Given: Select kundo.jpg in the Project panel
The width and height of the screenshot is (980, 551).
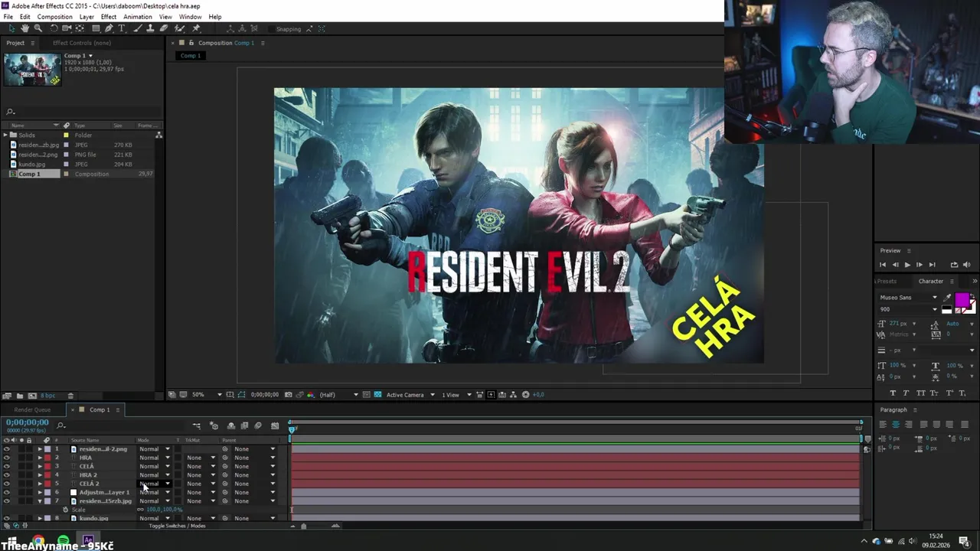Looking at the screenshot, I should 31,164.
